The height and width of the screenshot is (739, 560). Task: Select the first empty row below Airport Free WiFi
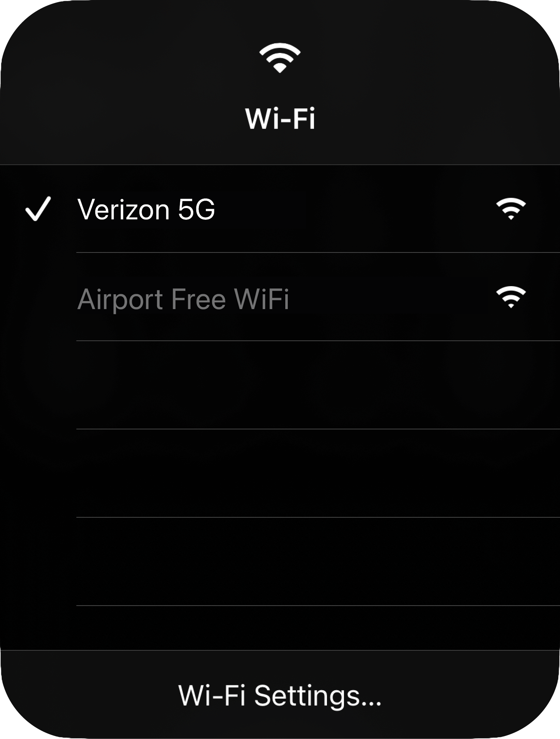[318, 385]
